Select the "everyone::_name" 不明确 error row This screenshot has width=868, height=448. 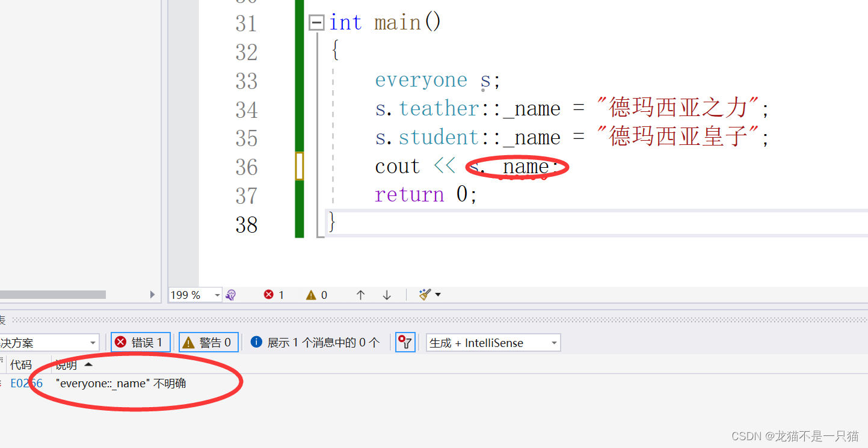tap(434, 384)
